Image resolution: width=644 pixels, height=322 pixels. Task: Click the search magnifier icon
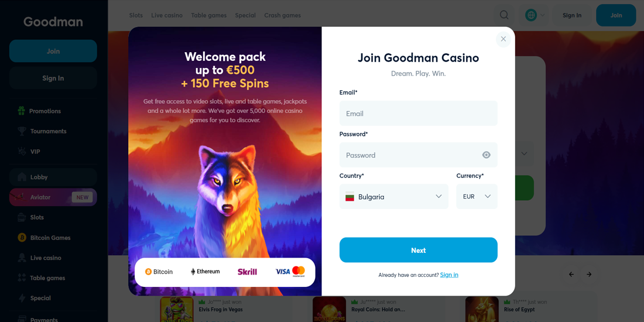tap(504, 15)
